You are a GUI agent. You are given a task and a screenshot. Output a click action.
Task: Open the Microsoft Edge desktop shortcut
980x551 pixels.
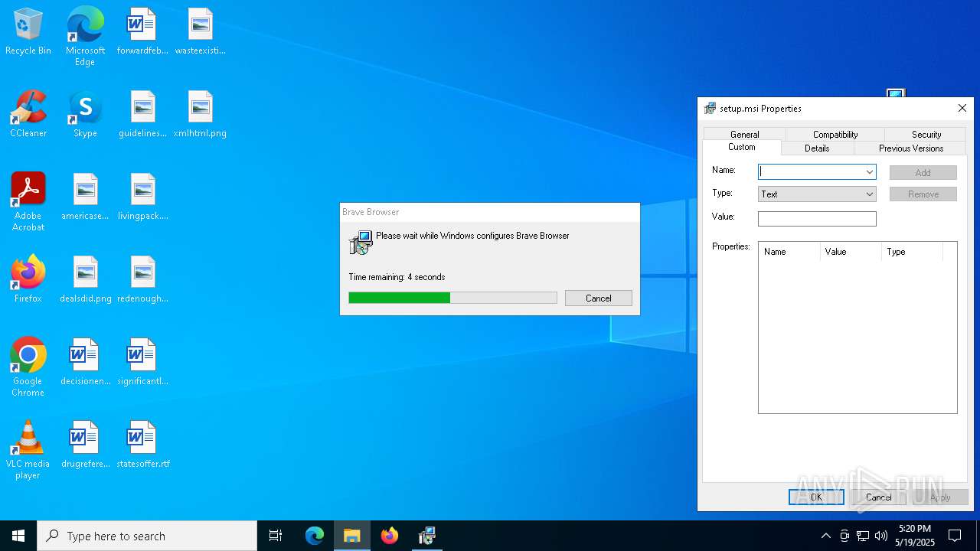coord(85,37)
